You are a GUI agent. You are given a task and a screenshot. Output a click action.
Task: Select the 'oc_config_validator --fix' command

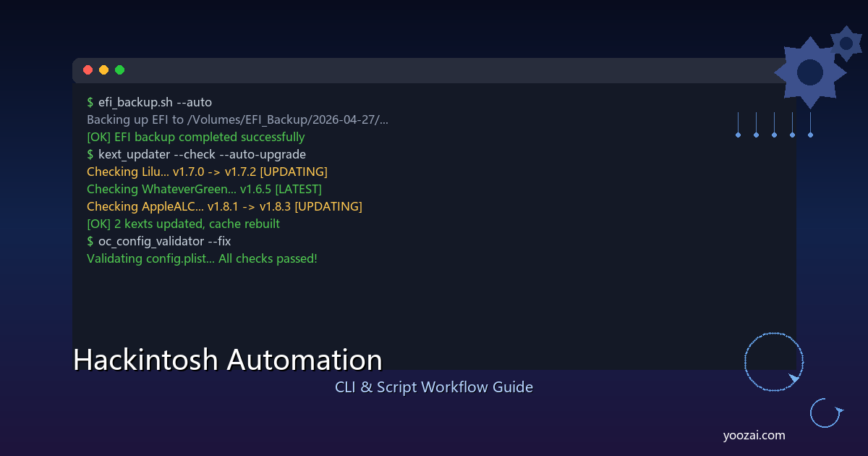[x=158, y=242]
